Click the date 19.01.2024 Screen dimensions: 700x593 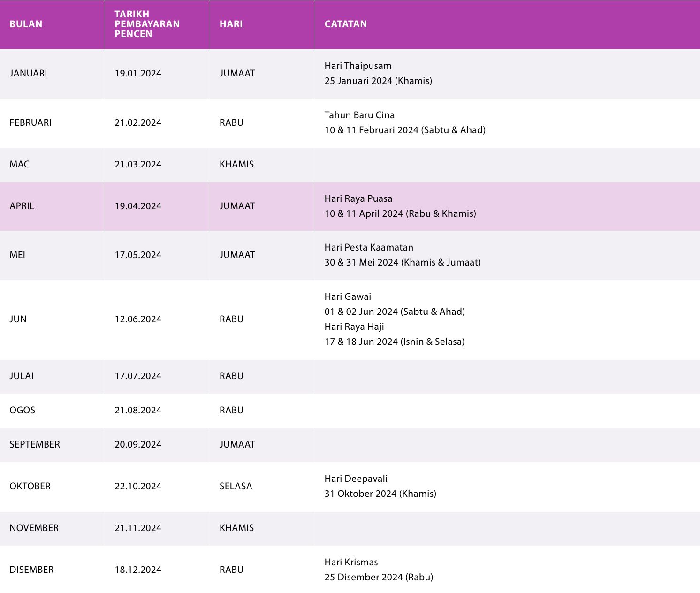click(138, 73)
